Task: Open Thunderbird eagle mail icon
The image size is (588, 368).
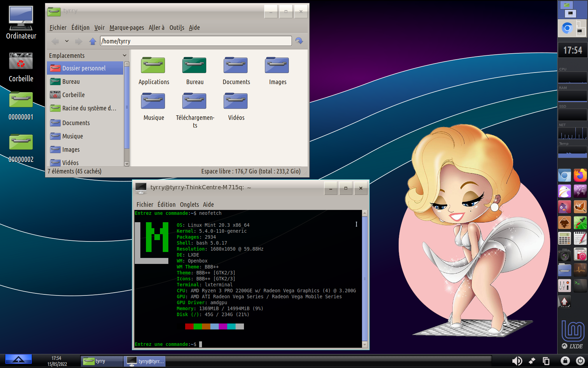Action: 565,191
